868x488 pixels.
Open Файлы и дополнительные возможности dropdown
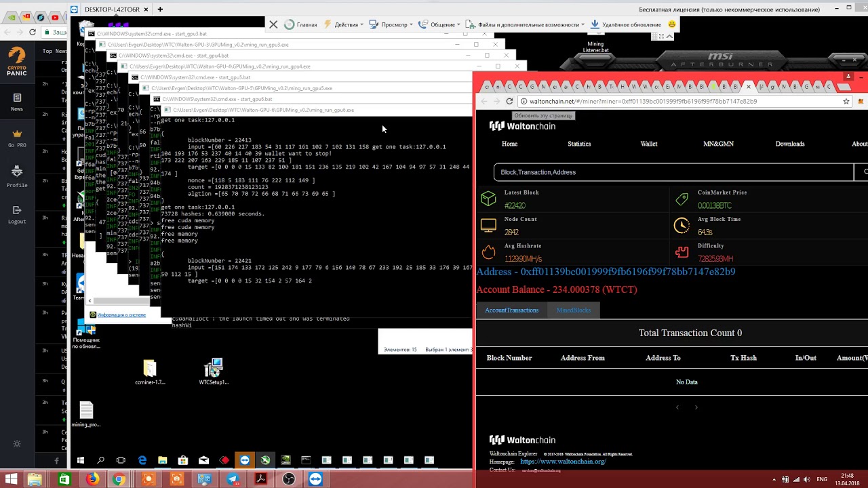[x=526, y=24]
